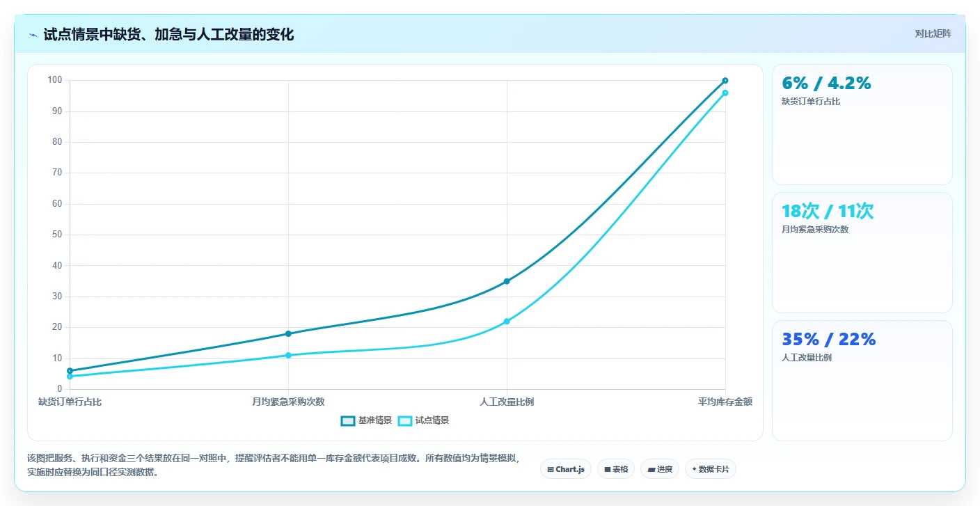Open the 月均紧急采购次数 18次 / 11次 card
Image resolution: width=980 pixels, height=506 pixels.
862,253
